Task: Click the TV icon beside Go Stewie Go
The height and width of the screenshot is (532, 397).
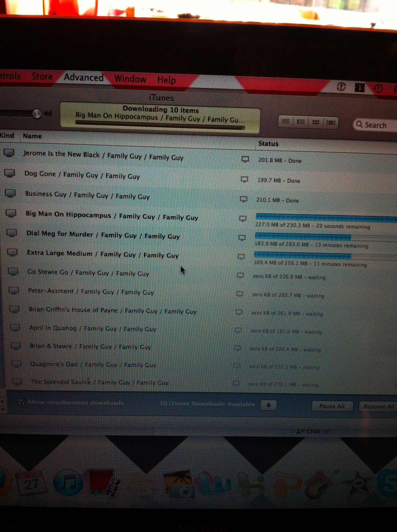Action: pyautogui.click(x=13, y=271)
